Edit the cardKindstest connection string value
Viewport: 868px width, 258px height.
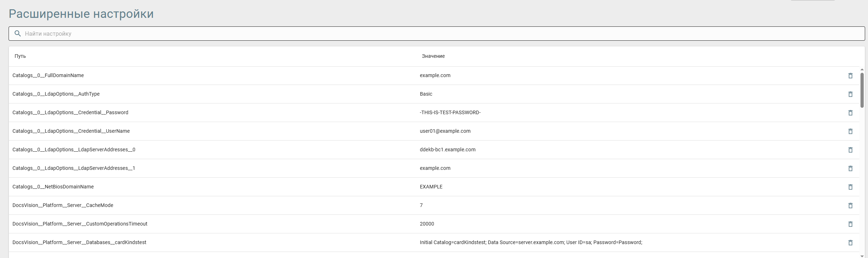click(531, 242)
